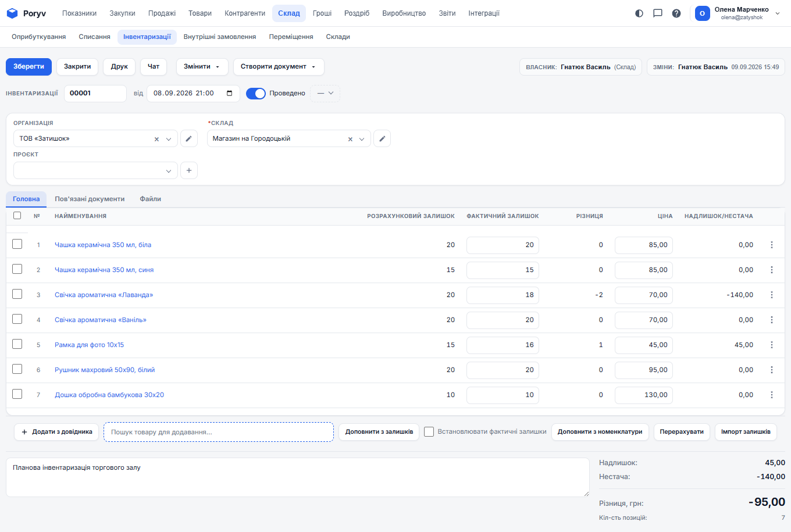This screenshot has width=791, height=532.
Task: Open the Проєкт dropdown
Action: [x=95, y=170]
